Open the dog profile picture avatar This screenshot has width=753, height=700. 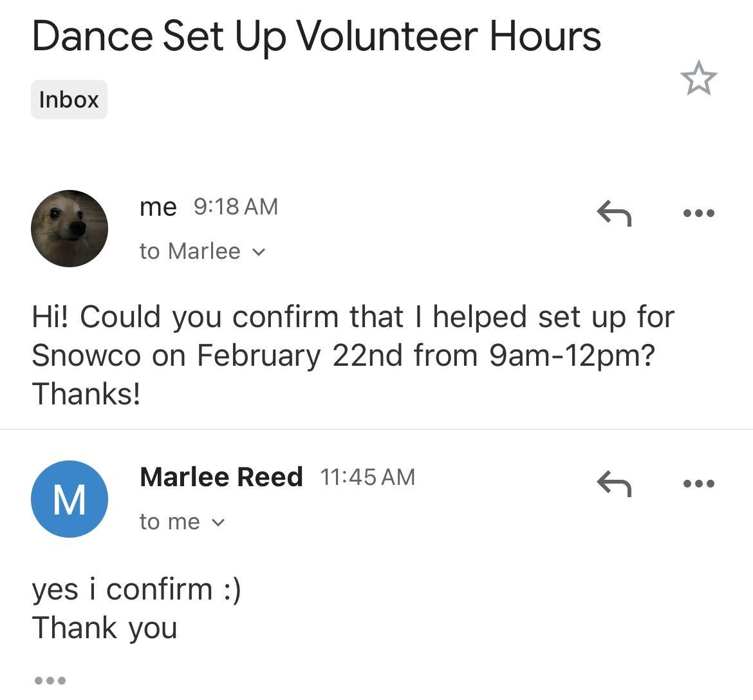click(x=70, y=229)
